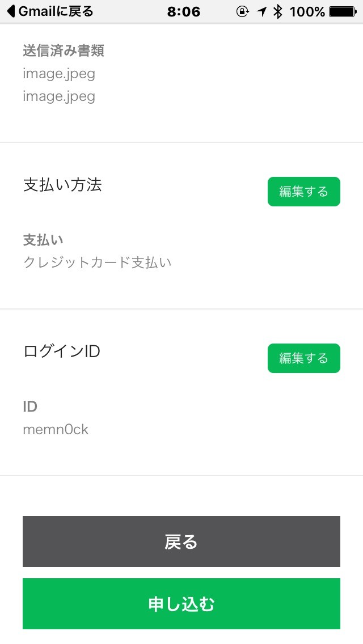The width and height of the screenshot is (363, 644).
Task: Tap the 8:06 clock in status bar
Action: [184, 11]
